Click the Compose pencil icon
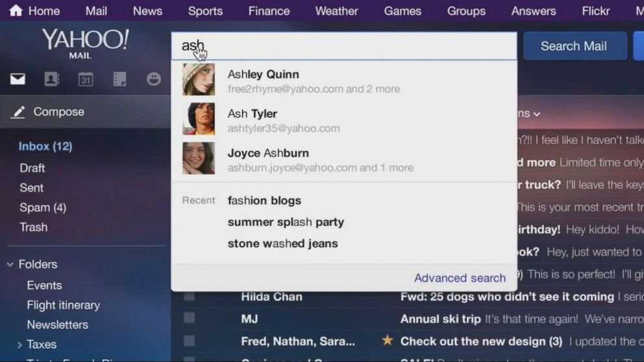The width and height of the screenshot is (644, 362). (18, 112)
